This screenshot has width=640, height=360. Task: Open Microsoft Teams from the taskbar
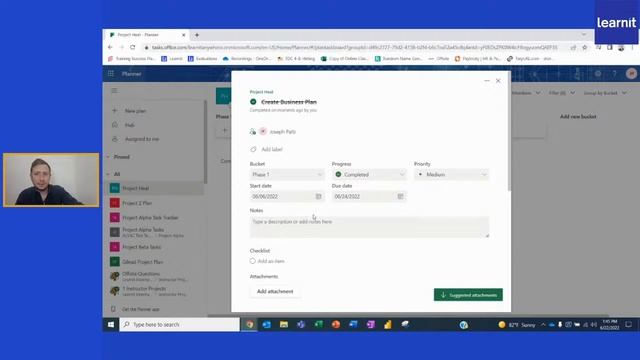[301, 324]
